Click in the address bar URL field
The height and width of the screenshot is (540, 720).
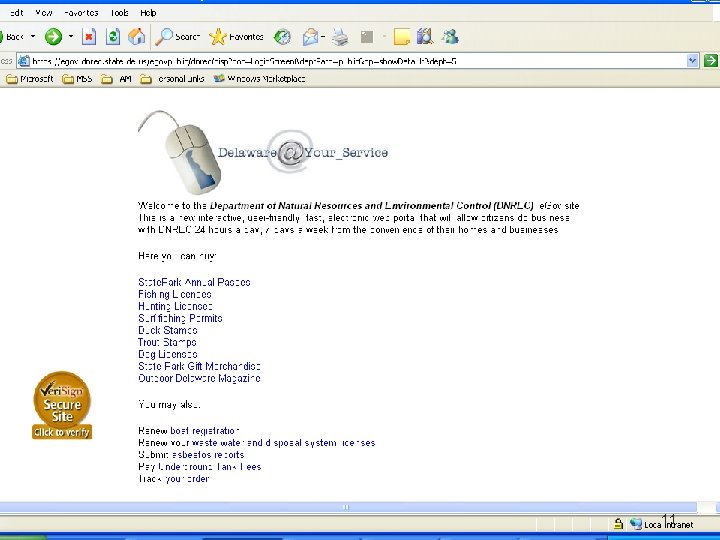coord(358,61)
